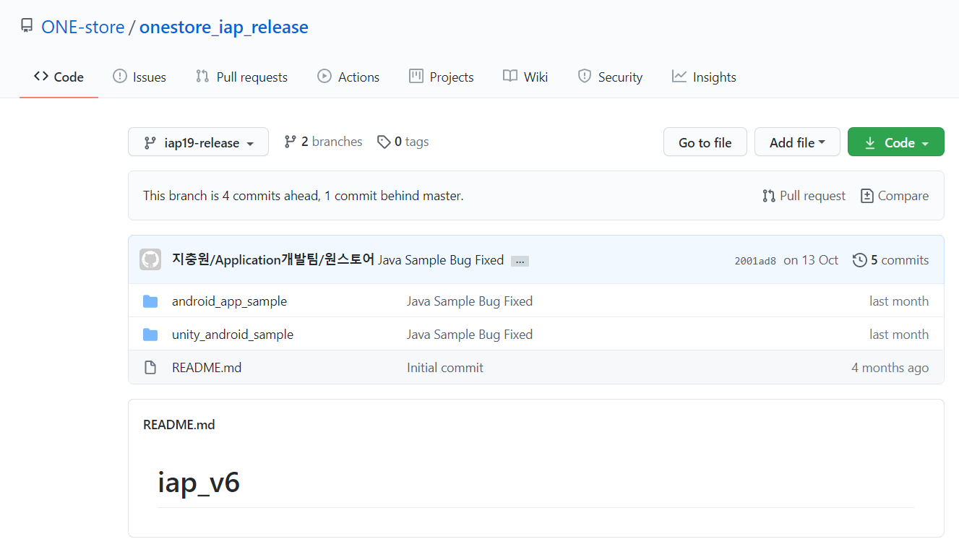
Task: Expand the commit message ellipsis button
Action: (520, 261)
